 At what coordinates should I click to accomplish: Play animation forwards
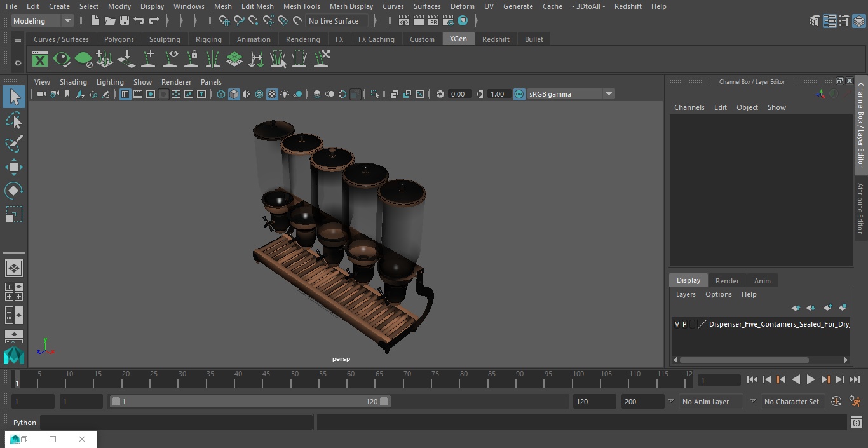coord(810,379)
